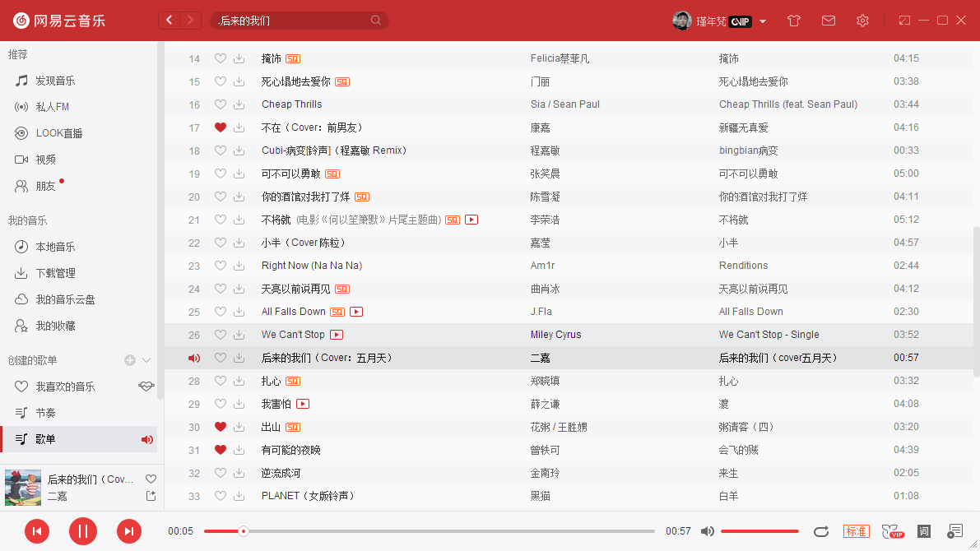Unlike 有可能的夜晚 red heart
The width and height of the screenshot is (980, 551).
[x=220, y=450]
